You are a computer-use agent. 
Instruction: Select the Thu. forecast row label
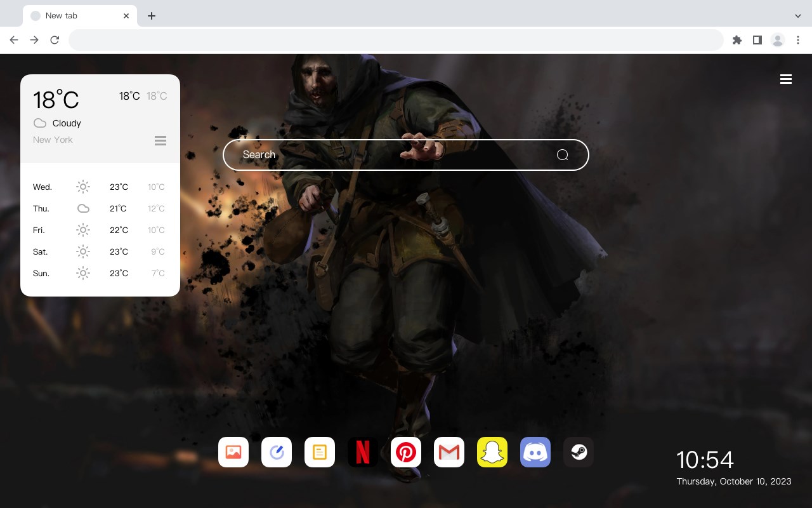point(41,208)
